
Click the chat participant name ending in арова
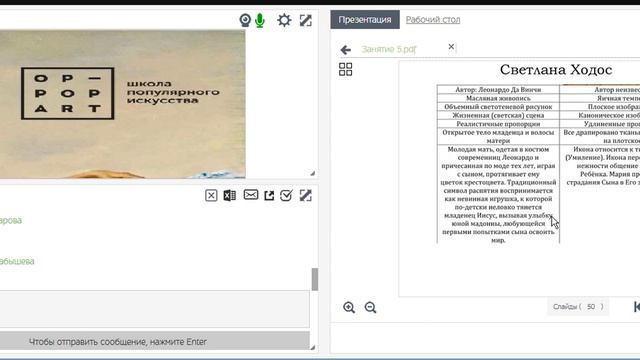click(x=11, y=220)
